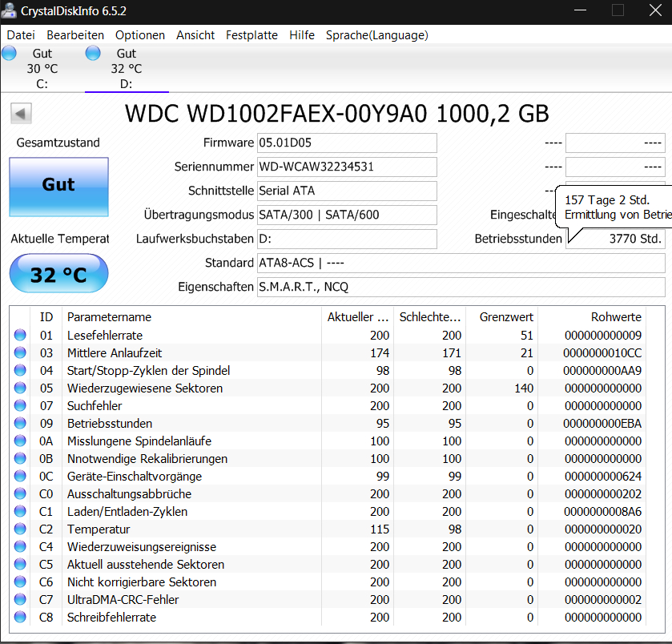
Task: Click status orb for Aktuell ausstehende Sektoren
Action: [20, 564]
